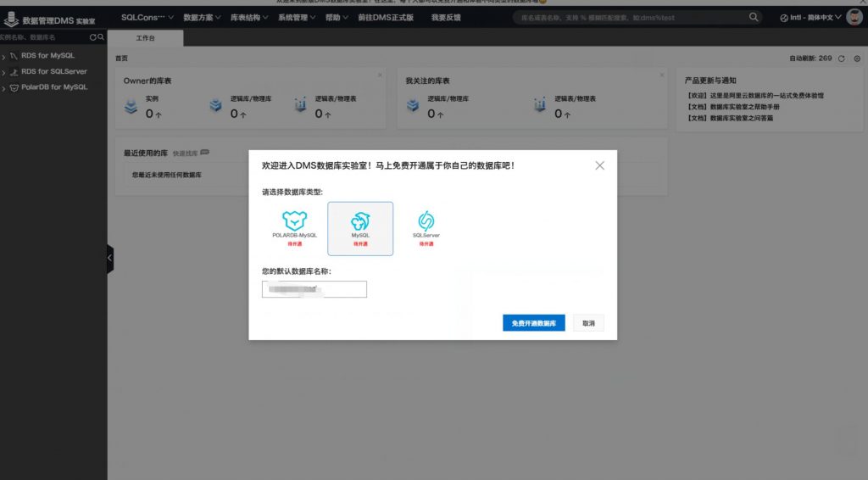Select PolarDB for MySQL entry
868x480 pixels.
tap(54, 87)
